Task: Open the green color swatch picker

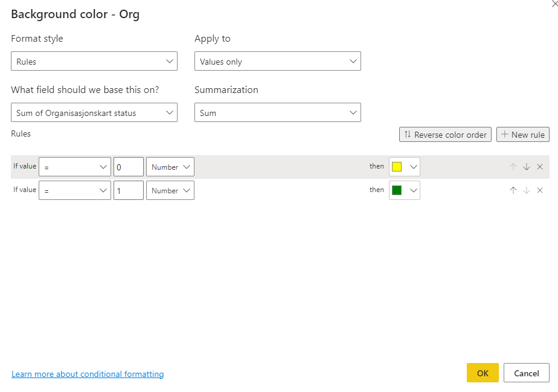Action: (404, 190)
